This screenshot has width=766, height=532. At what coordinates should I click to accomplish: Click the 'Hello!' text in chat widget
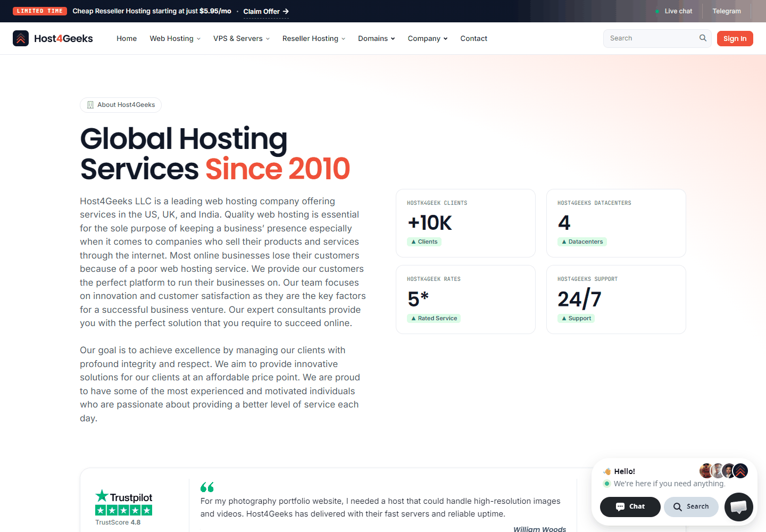click(x=625, y=471)
